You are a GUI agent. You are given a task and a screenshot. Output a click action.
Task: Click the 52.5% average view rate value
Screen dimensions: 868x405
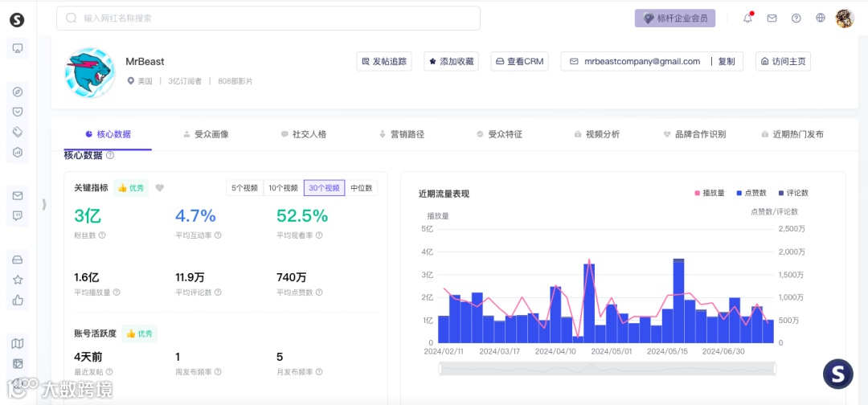coord(302,216)
